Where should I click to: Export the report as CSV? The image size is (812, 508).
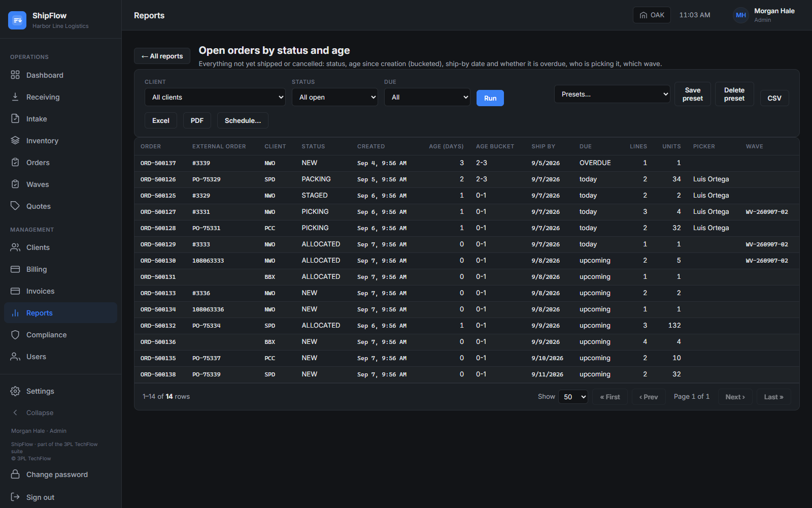pos(774,98)
